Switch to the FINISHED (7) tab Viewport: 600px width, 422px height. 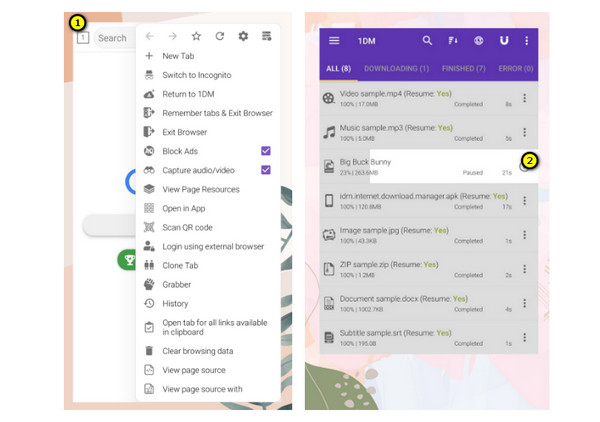pos(464,68)
